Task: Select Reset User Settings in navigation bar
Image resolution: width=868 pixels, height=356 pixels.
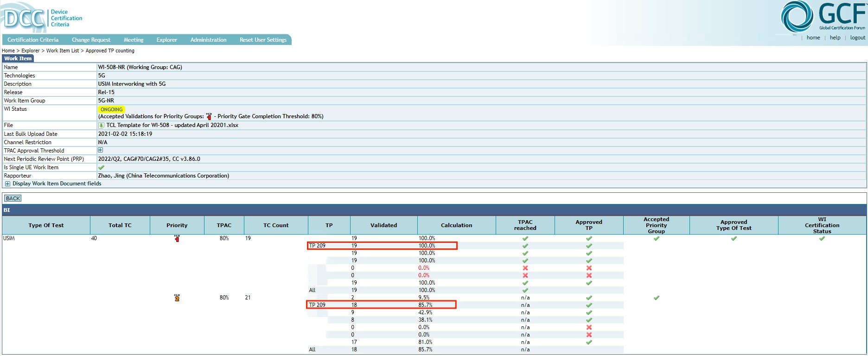Action: [x=263, y=40]
